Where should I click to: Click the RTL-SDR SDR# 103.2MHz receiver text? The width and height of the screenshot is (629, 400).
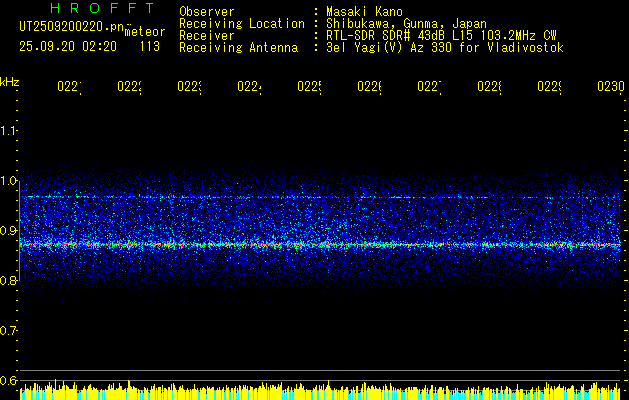point(441,36)
